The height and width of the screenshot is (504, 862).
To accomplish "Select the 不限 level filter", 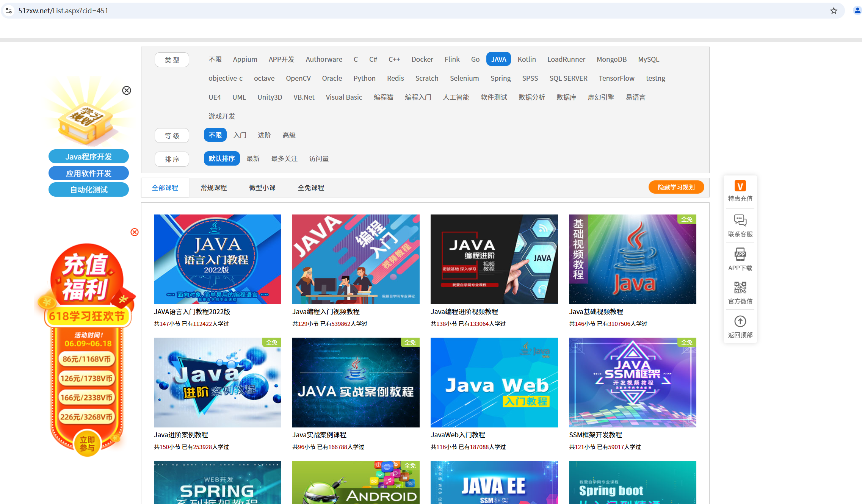I will coord(215,135).
